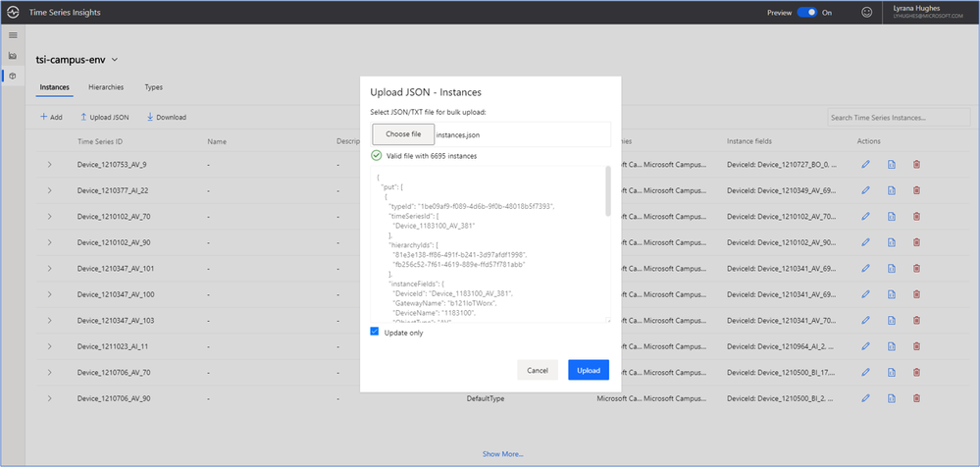Open the analytics chart view in sidebar

pos(13,56)
